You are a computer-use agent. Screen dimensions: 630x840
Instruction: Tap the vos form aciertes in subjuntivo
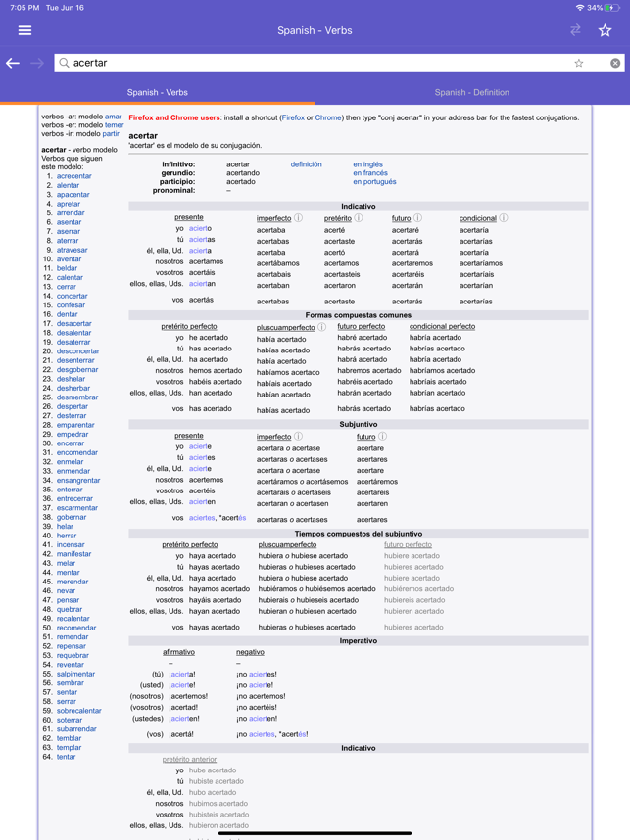202,518
